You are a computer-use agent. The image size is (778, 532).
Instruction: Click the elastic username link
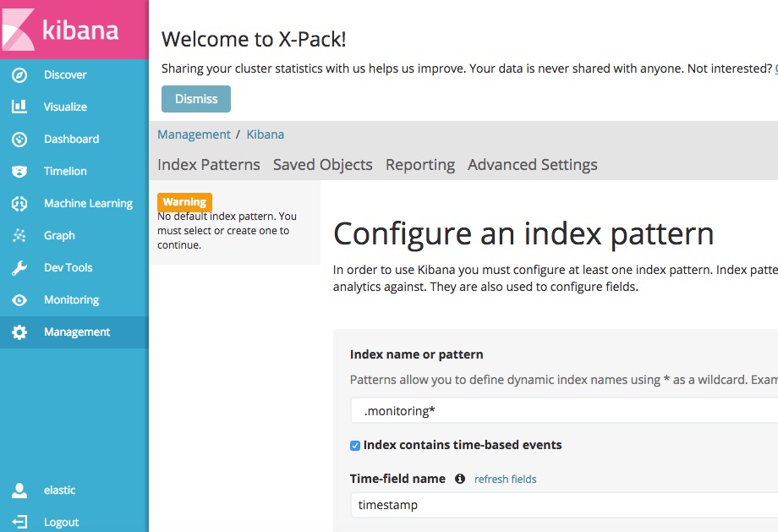click(59, 491)
